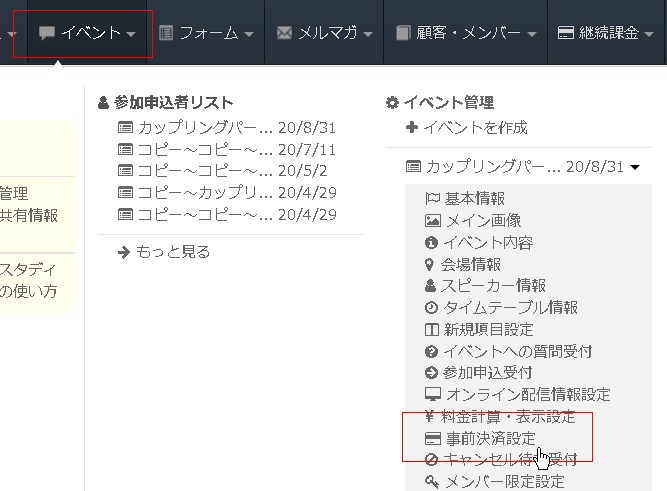This screenshot has height=491, width=667.
Task: Open the イベント menu in the navbar
Action: coord(87,33)
